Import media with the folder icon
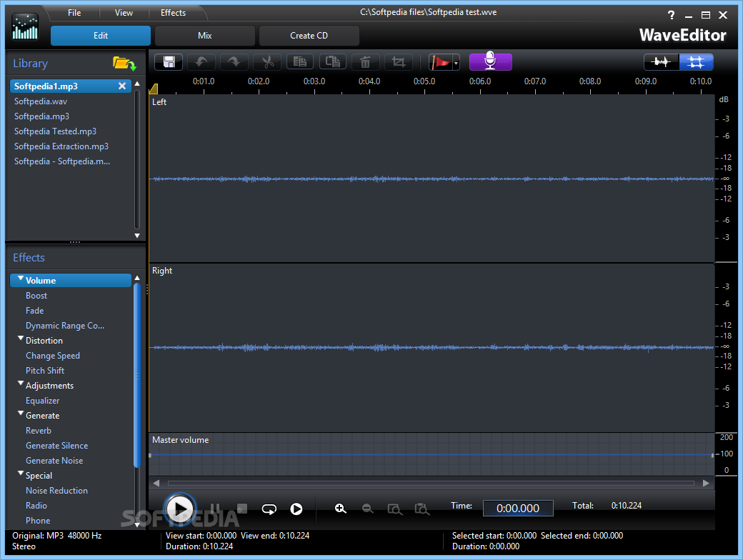743x560 pixels. click(124, 63)
